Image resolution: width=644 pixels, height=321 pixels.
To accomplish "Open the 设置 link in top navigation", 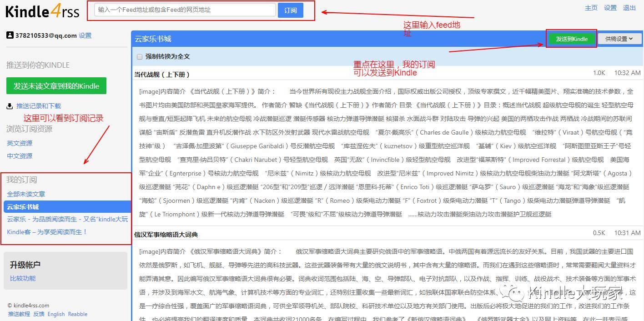I will 610,8.
